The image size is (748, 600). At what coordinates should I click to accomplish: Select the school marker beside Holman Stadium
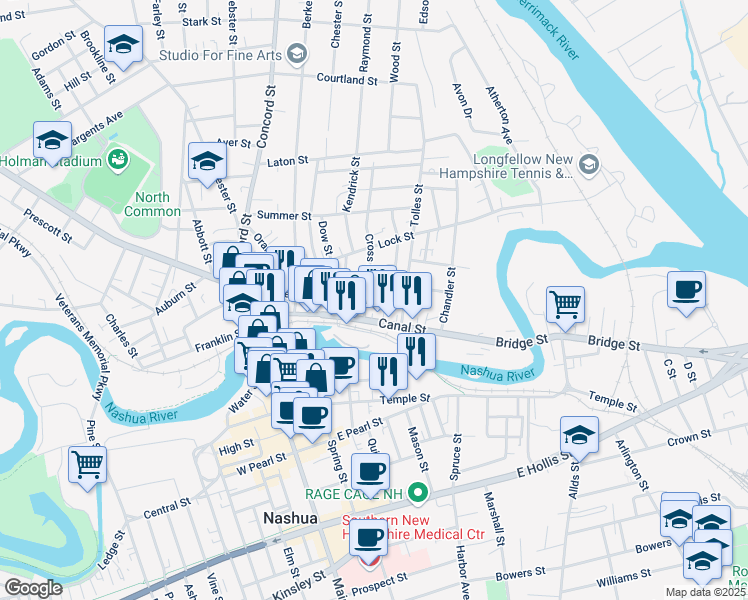click(x=52, y=140)
